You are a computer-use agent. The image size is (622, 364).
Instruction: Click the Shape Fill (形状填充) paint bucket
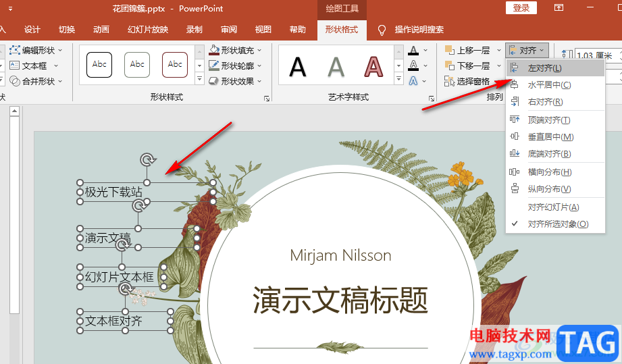point(214,50)
